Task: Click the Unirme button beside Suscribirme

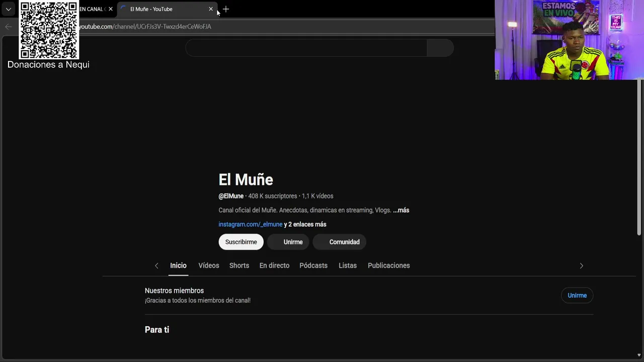Action: [x=288, y=242]
